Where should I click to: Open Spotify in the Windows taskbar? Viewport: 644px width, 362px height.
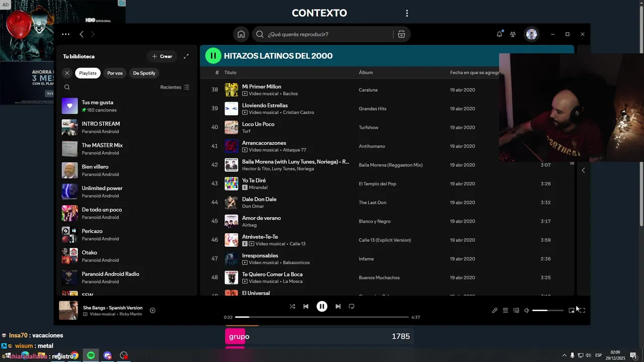pyautogui.click(x=91, y=355)
